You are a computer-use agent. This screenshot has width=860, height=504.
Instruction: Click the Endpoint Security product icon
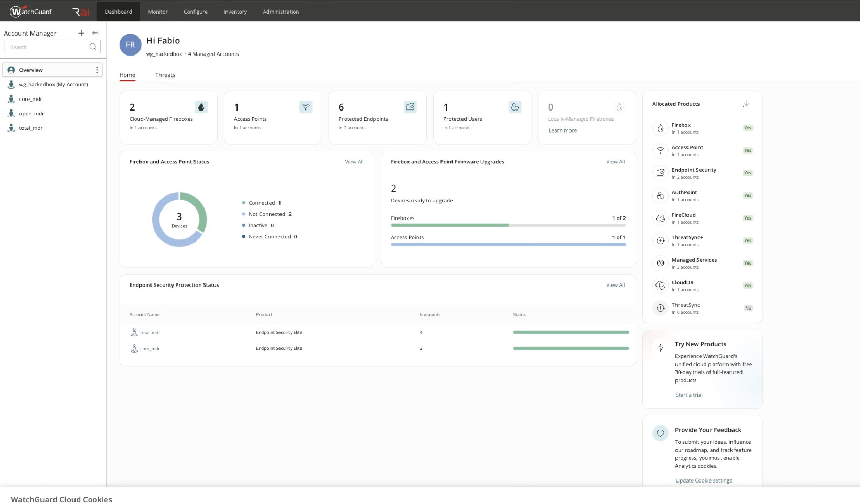point(660,173)
